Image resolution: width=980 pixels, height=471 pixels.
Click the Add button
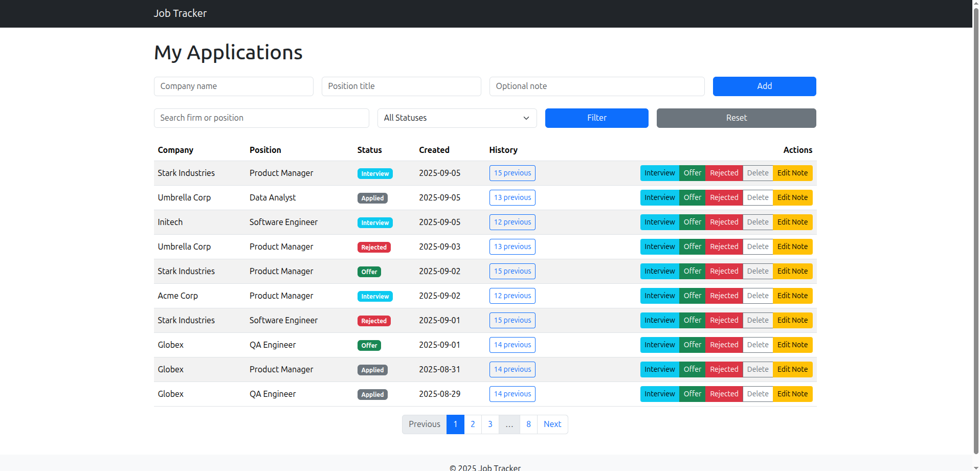tap(764, 86)
